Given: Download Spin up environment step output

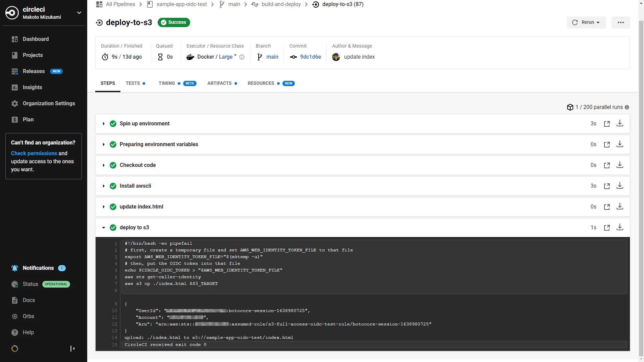Looking at the screenshot, I should [620, 123].
